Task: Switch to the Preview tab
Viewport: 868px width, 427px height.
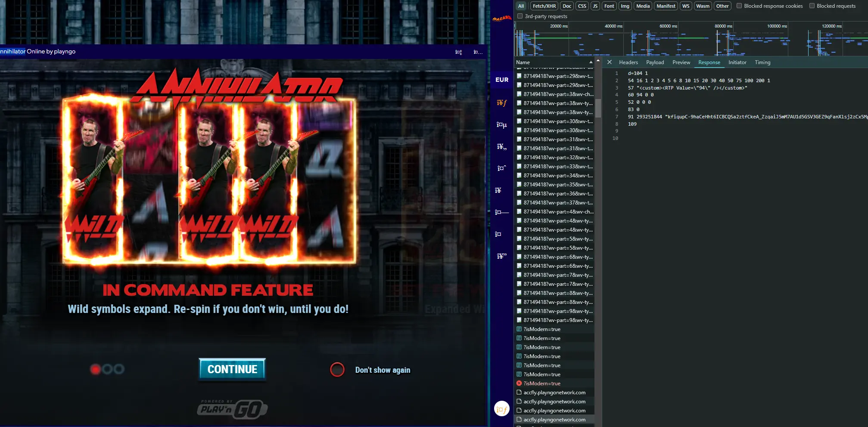Action: pyautogui.click(x=681, y=62)
